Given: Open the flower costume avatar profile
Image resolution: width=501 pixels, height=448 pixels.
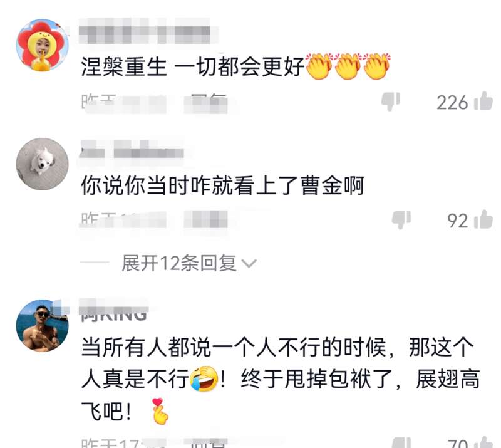Looking at the screenshot, I should (x=43, y=45).
